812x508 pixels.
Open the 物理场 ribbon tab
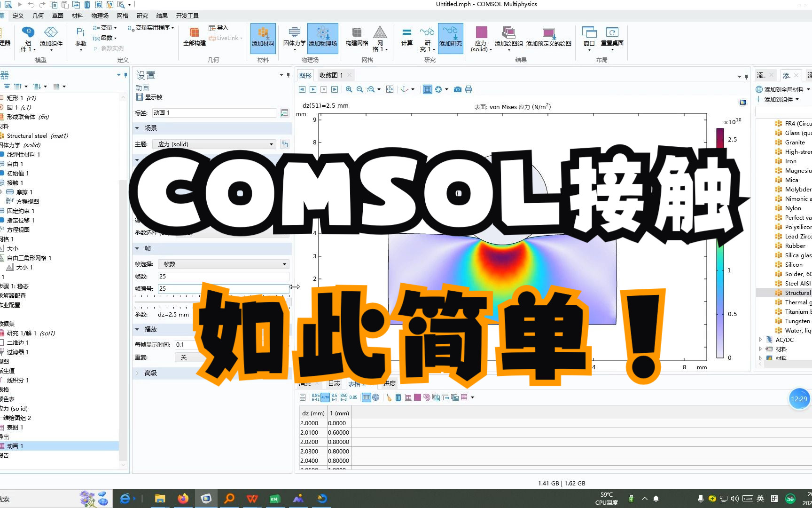[100, 16]
